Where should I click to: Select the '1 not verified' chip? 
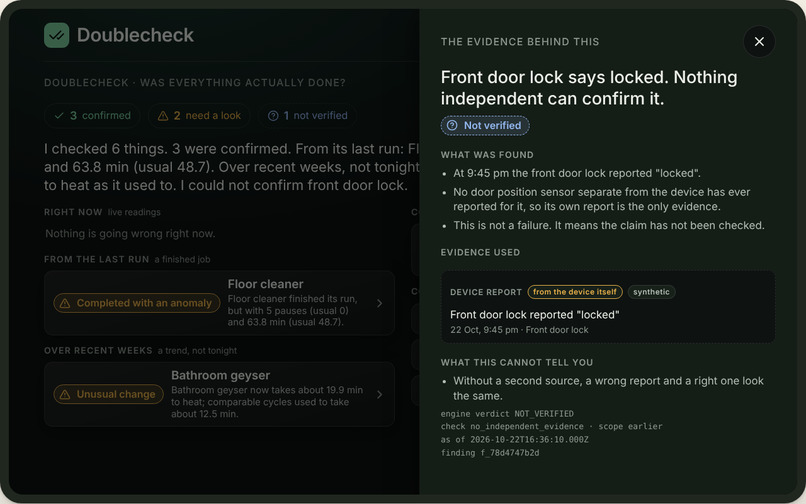(307, 116)
